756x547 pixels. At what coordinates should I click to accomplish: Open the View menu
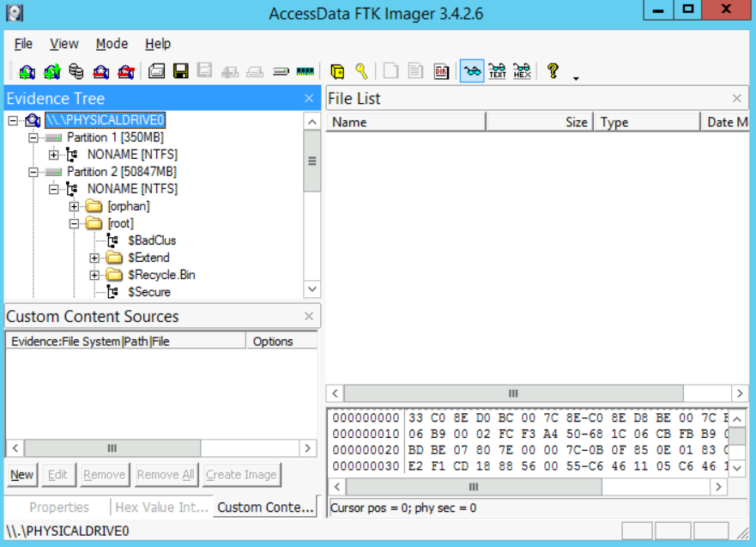tap(64, 44)
